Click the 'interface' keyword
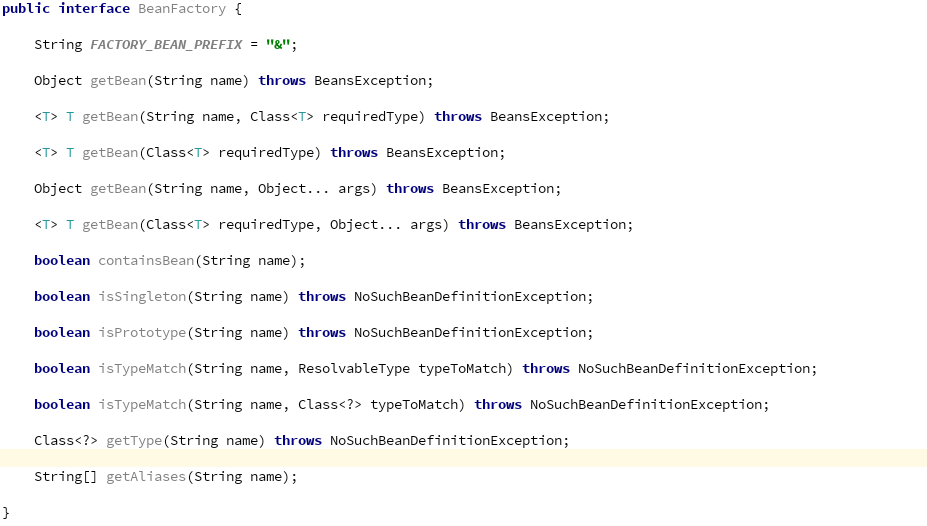This screenshot has width=927, height=526. [x=94, y=9]
